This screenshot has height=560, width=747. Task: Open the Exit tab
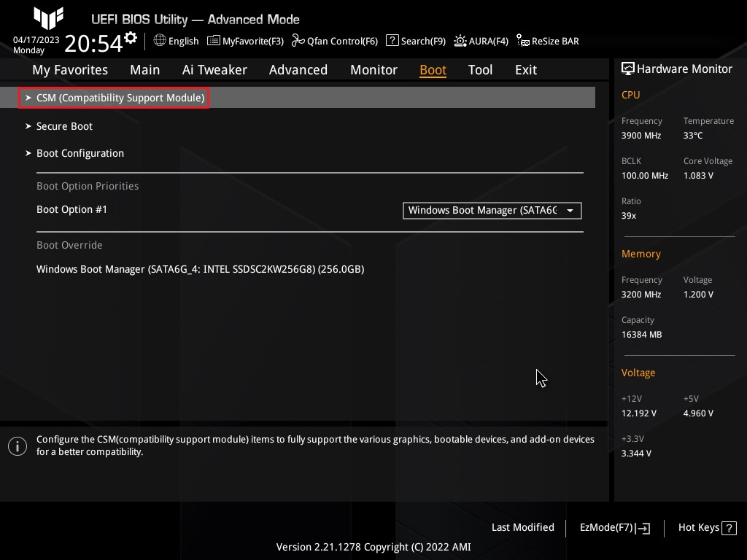coord(526,70)
